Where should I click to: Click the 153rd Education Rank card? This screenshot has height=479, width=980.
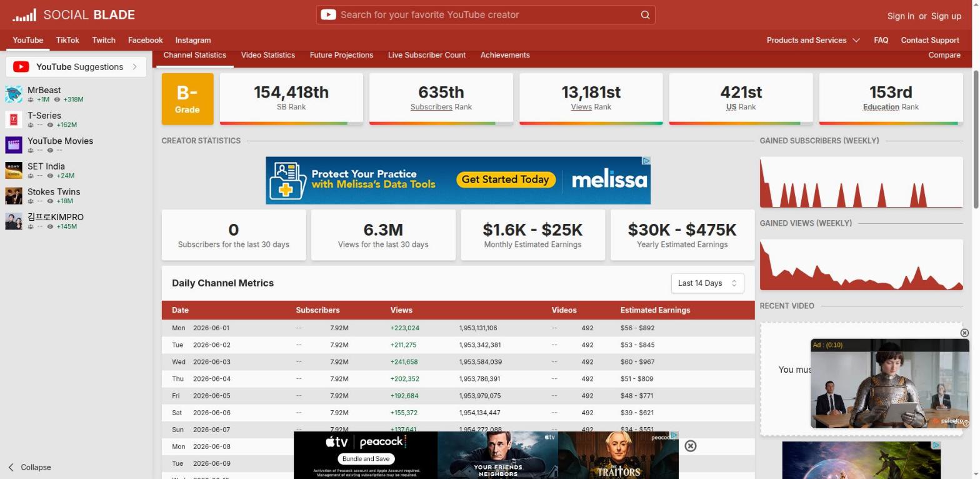891,99
